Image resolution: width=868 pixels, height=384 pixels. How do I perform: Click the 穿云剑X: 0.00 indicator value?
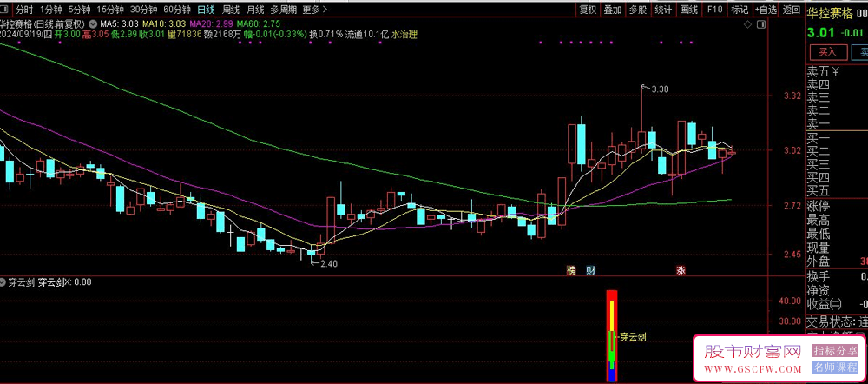65,282
